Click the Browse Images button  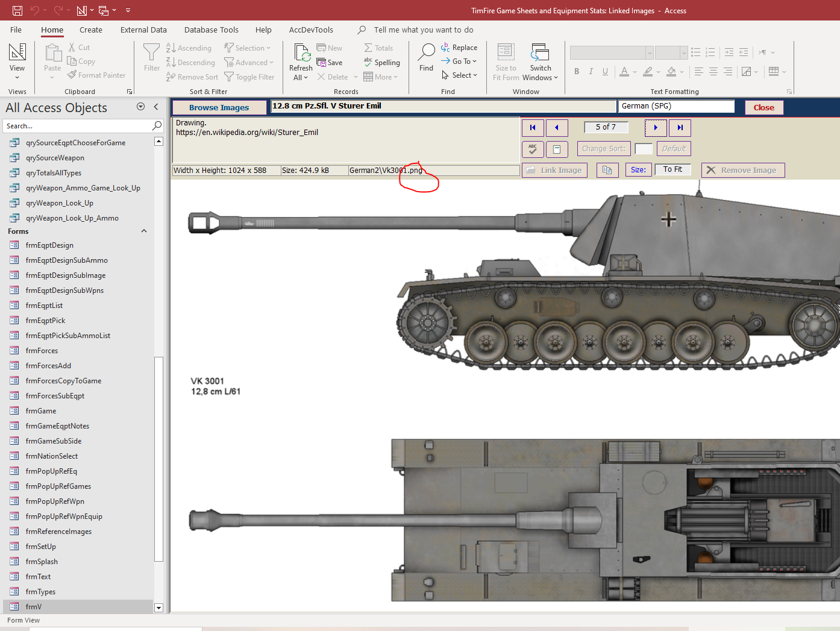coord(219,107)
